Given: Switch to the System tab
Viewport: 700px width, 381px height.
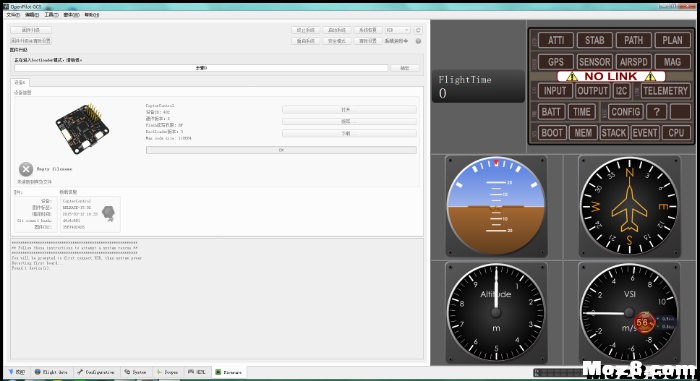Looking at the screenshot, I should tap(135, 372).
